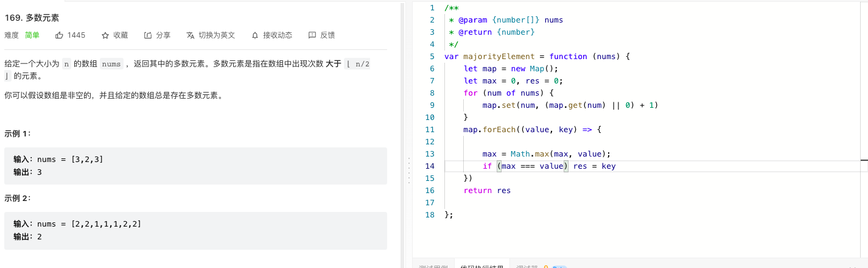Click the thumbs-up like icon
The image size is (868, 268).
pyautogui.click(x=59, y=35)
